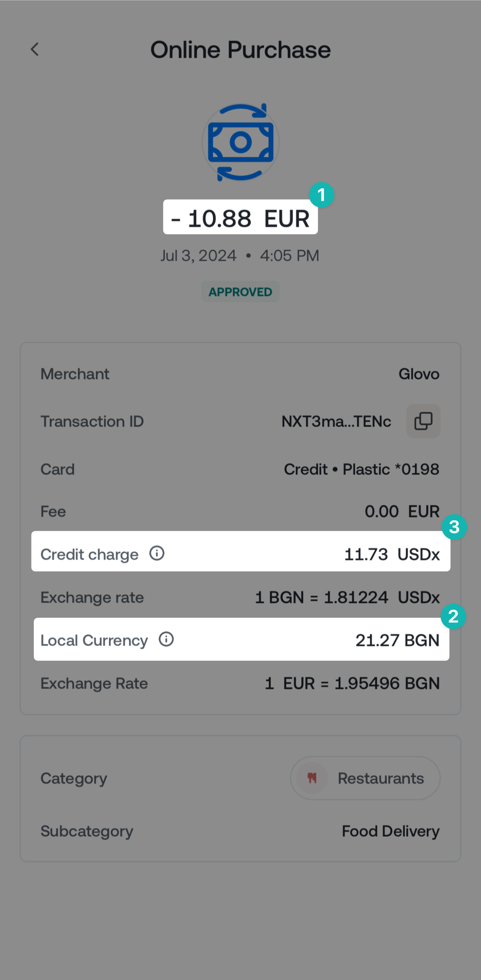Image resolution: width=481 pixels, height=980 pixels.
Task: Tap step 1 numbered badge
Action: pos(321,195)
